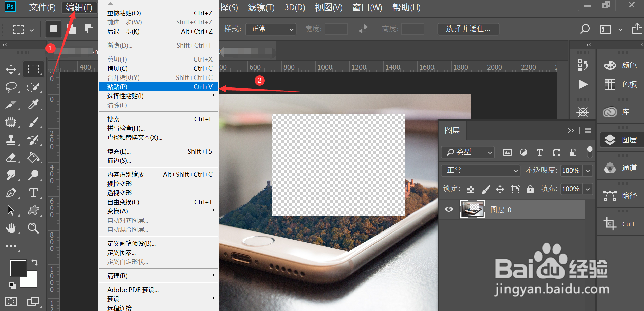Screen dimensions: 644x311
Task: Expand the 清理(R) submenu
Action: click(x=159, y=276)
